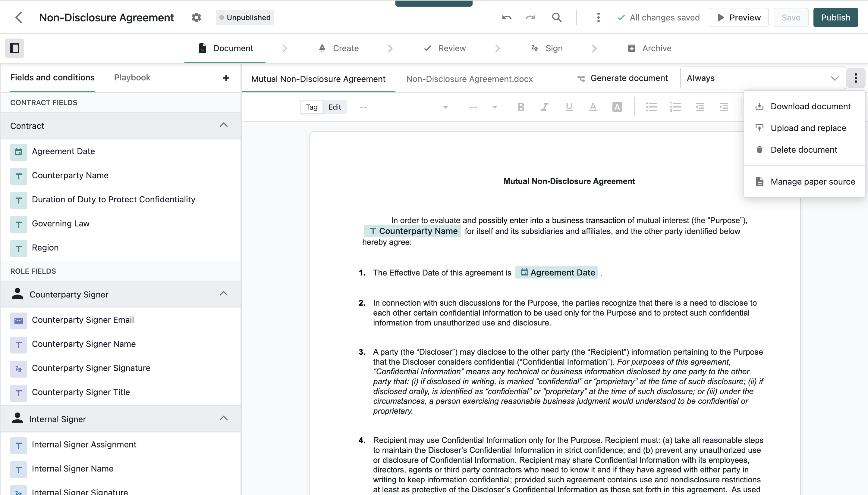The width and height of the screenshot is (868, 495).
Task: Switch to the Playbook tab
Action: click(x=132, y=77)
